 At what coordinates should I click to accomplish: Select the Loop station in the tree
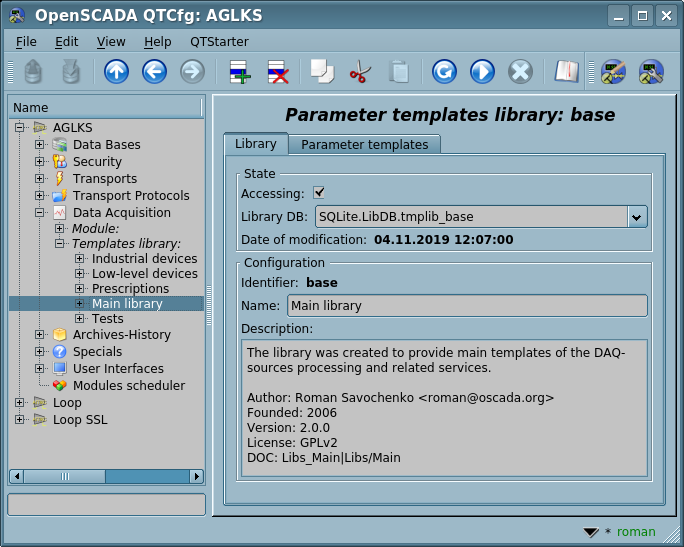coord(67,403)
